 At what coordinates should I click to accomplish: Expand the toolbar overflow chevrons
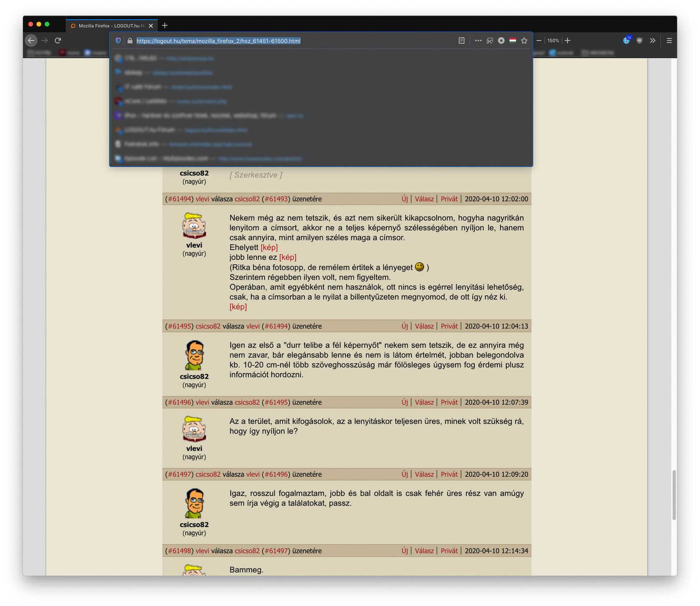click(653, 41)
